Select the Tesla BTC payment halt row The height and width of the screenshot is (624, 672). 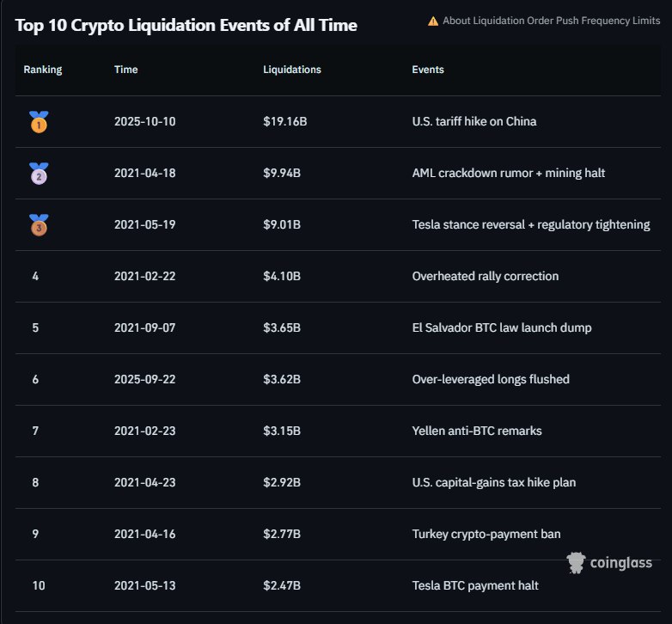tap(475, 586)
